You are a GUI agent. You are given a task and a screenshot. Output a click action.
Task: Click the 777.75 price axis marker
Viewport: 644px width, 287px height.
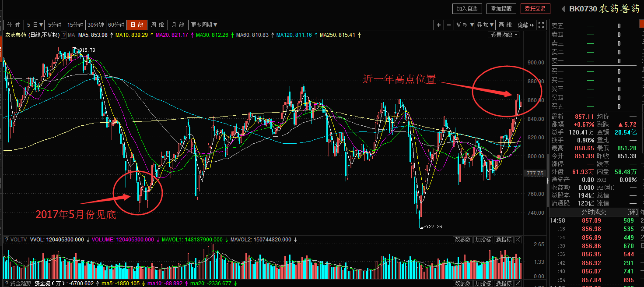(x=535, y=174)
